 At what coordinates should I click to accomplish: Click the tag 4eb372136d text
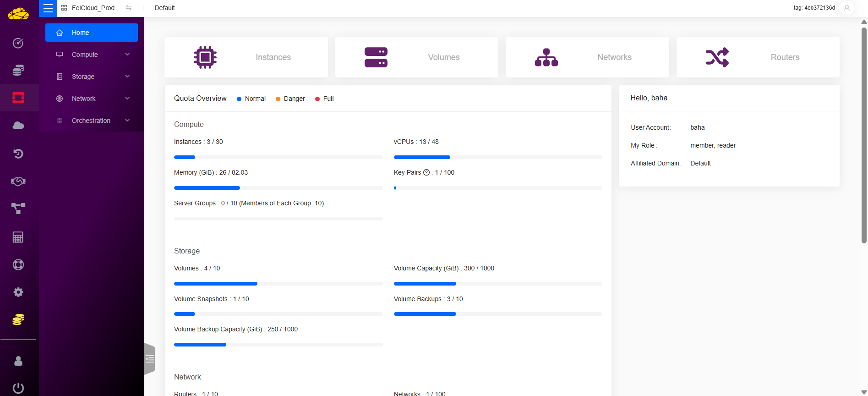click(x=814, y=8)
